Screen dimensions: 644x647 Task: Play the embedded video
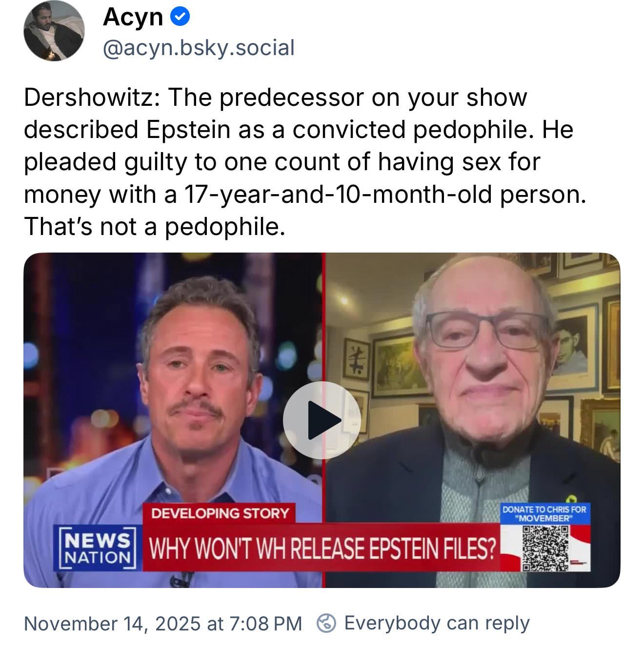[322, 420]
